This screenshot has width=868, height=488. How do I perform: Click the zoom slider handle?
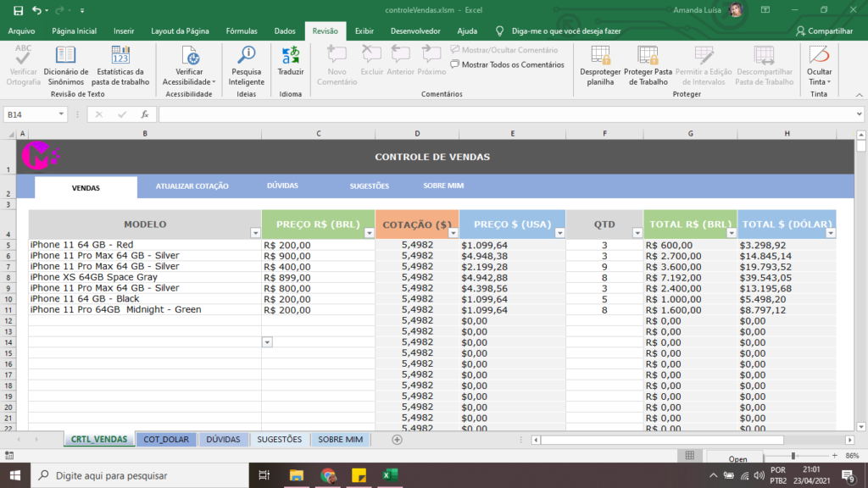click(793, 455)
